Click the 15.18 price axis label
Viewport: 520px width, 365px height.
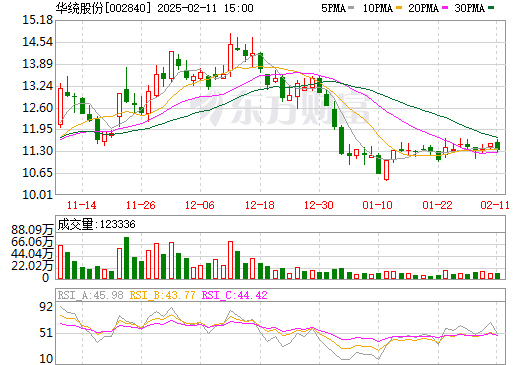click(x=37, y=20)
